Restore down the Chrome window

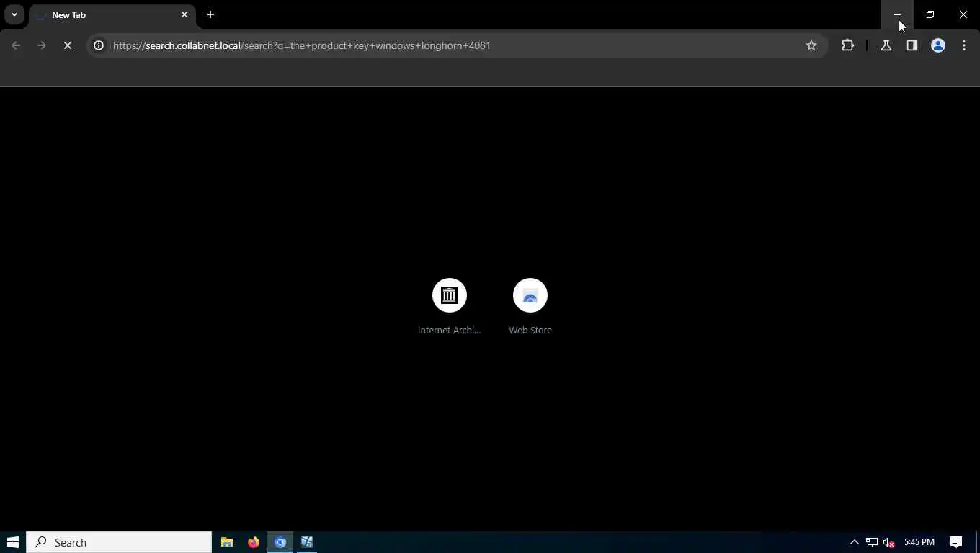(930, 14)
